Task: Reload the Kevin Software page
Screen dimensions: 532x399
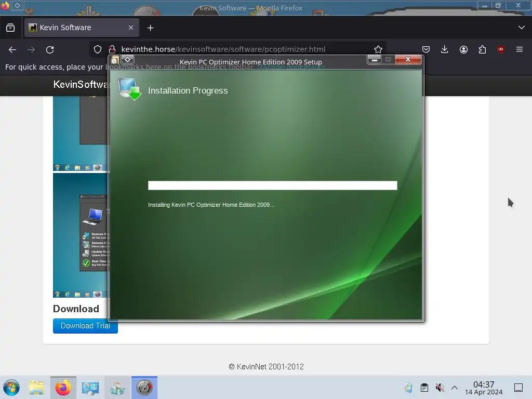Action: [50, 49]
